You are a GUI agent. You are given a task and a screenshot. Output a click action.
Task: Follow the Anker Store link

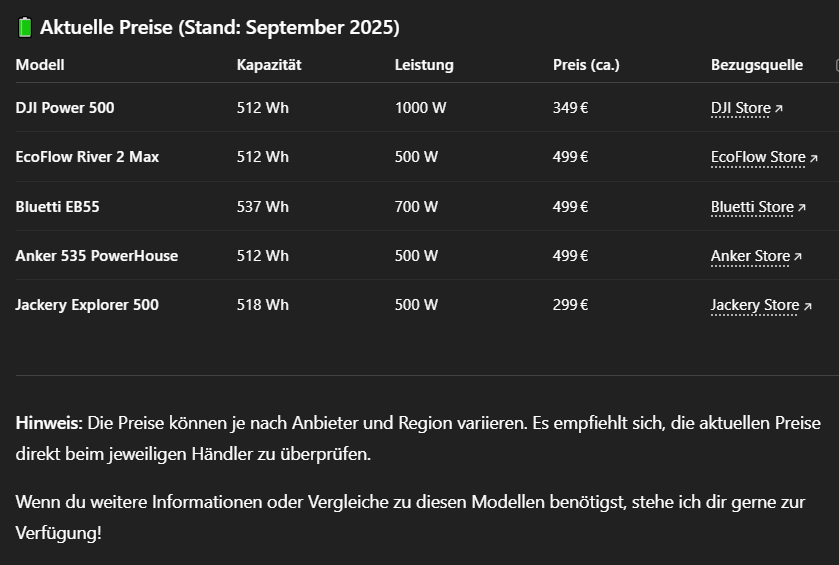[x=750, y=256]
